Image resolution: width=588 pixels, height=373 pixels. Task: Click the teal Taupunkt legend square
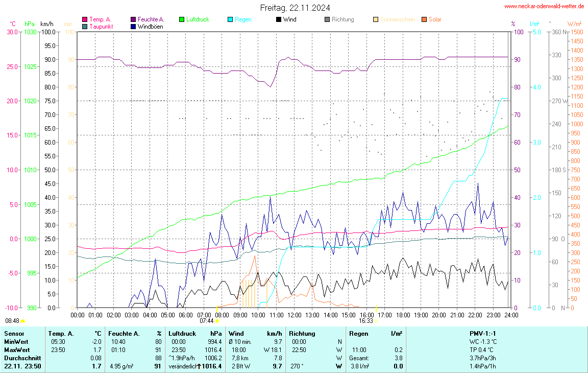click(x=85, y=27)
